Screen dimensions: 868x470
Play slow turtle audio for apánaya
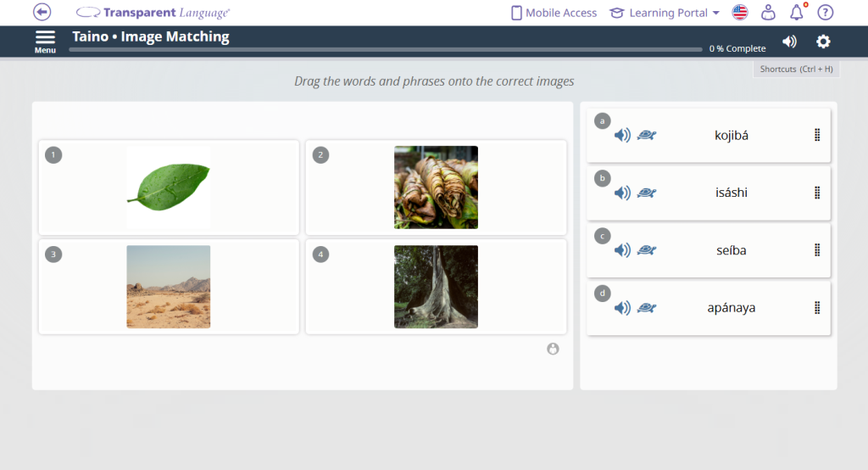pyautogui.click(x=647, y=308)
